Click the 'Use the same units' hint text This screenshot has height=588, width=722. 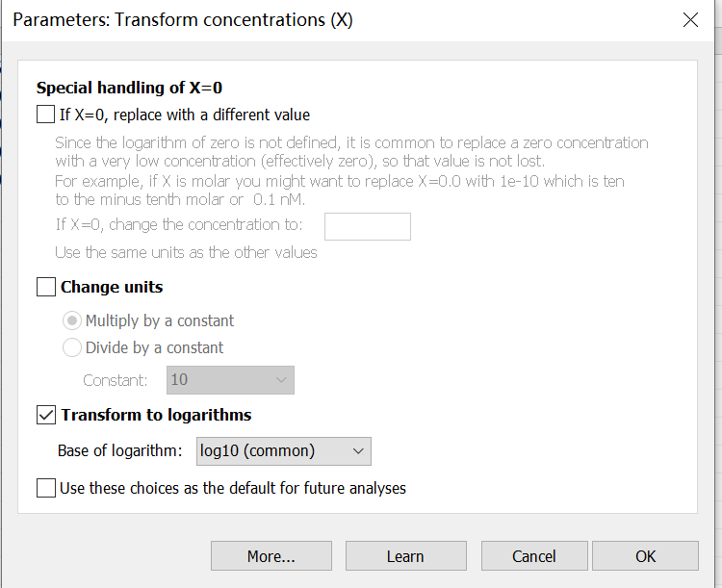click(x=186, y=252)
